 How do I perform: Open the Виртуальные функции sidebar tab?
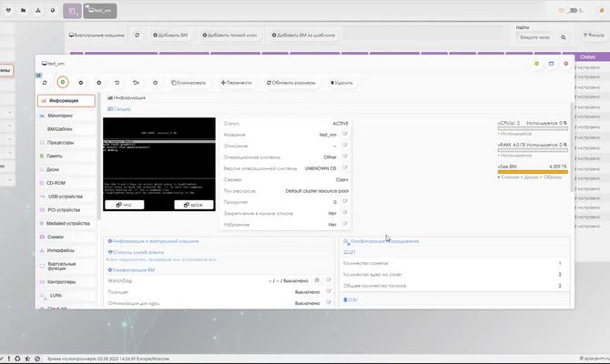(66, 266)
